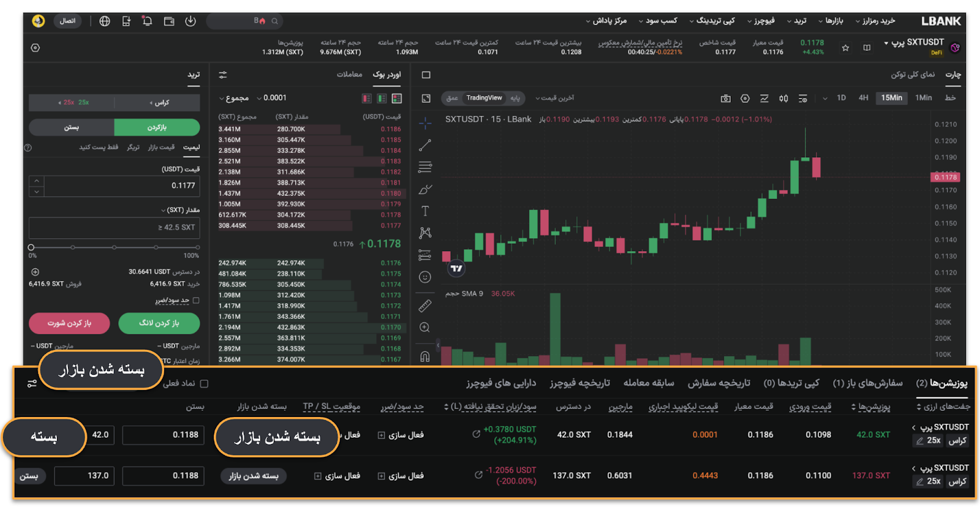Show the combined buy and sell order book icon
This screenshot has height=507, width=980.
397,99
